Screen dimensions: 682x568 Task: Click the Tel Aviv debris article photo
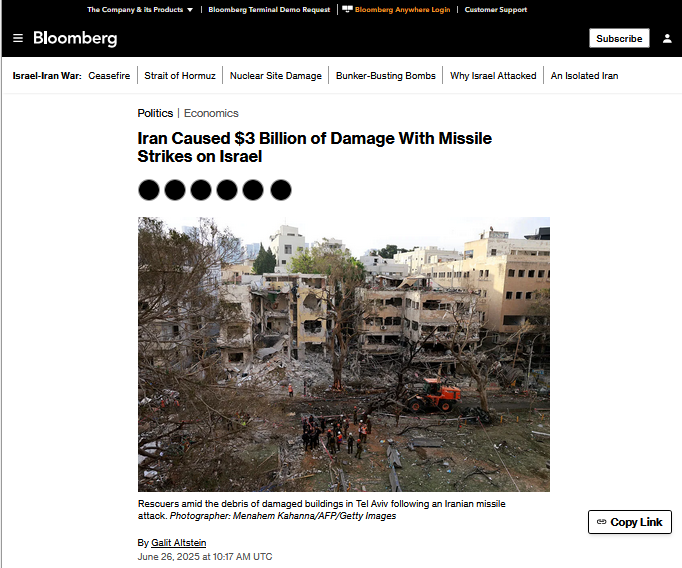click(x=344, y=354)
